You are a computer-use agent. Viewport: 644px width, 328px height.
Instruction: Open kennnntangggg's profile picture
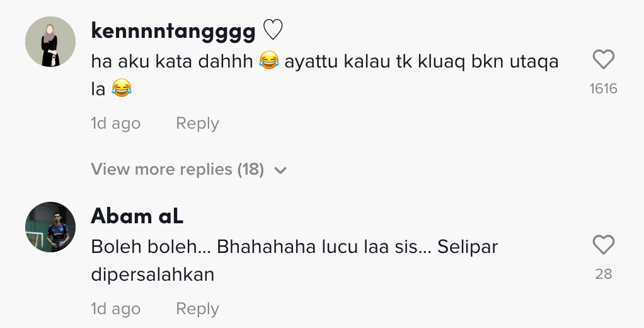click(50, 42)
